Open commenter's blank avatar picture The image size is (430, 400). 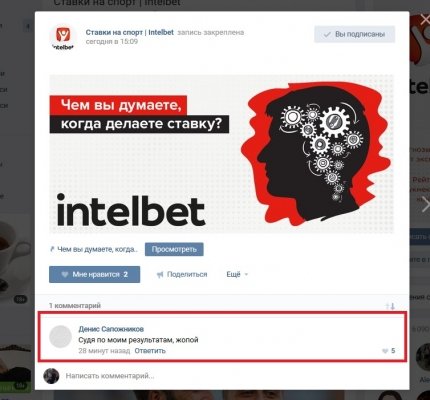pos(60,337)
